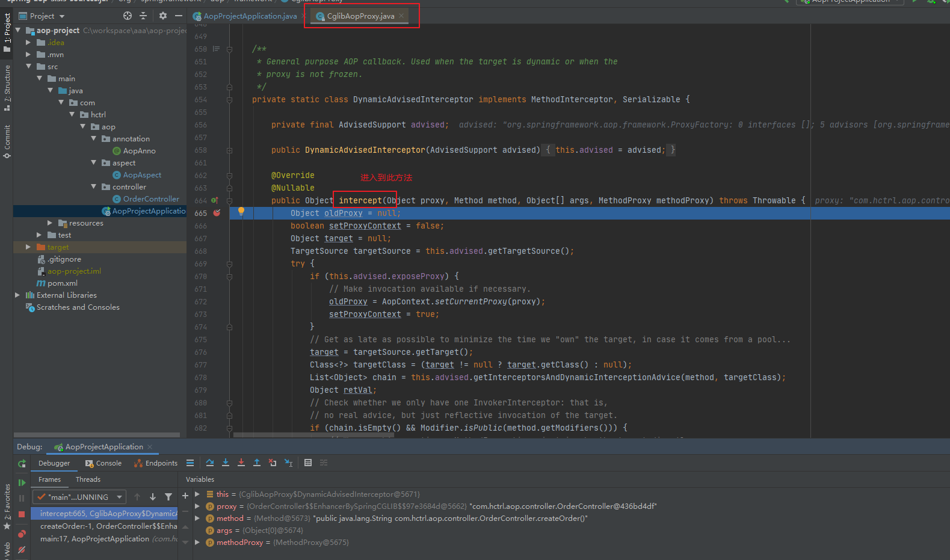Image resolution: width=950 pixels, height=560 pixels.
Task: Select the next frame down arrow
Action: click(x=153, y=497)
